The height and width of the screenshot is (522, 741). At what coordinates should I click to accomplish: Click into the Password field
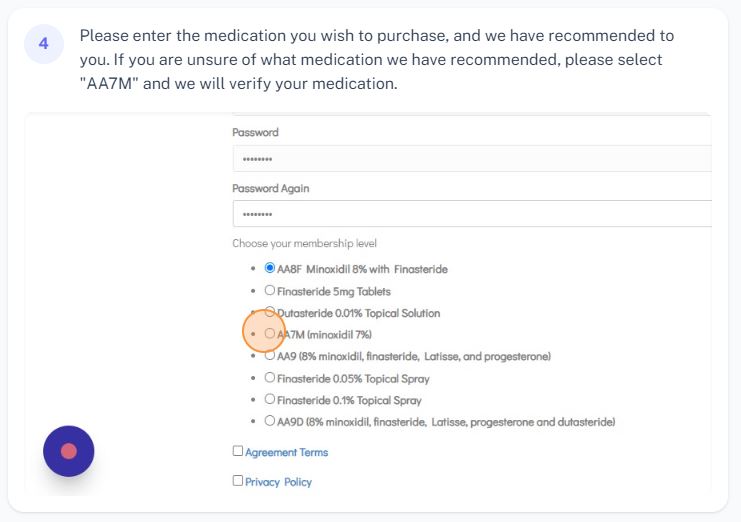coord(470,159)
